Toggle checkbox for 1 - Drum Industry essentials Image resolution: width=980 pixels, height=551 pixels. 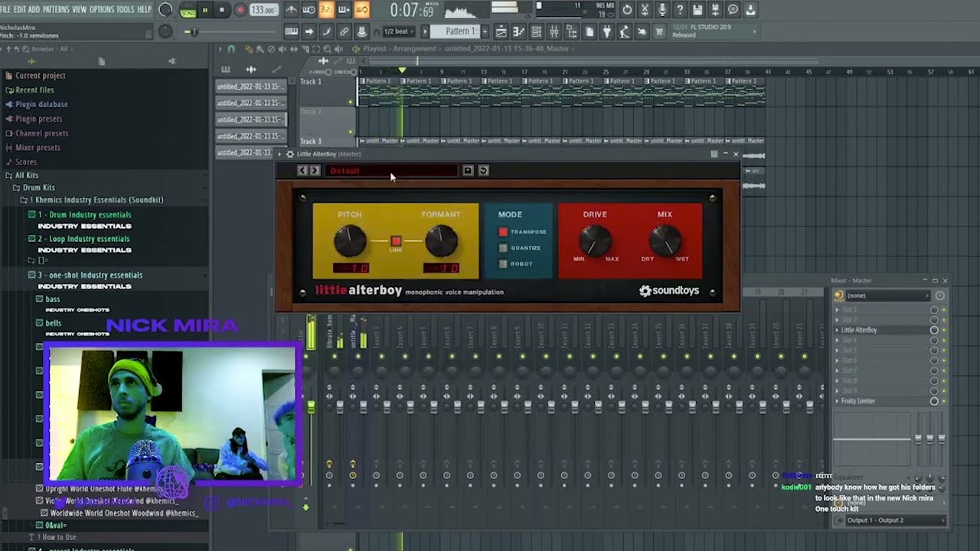[x=31, y=214]
